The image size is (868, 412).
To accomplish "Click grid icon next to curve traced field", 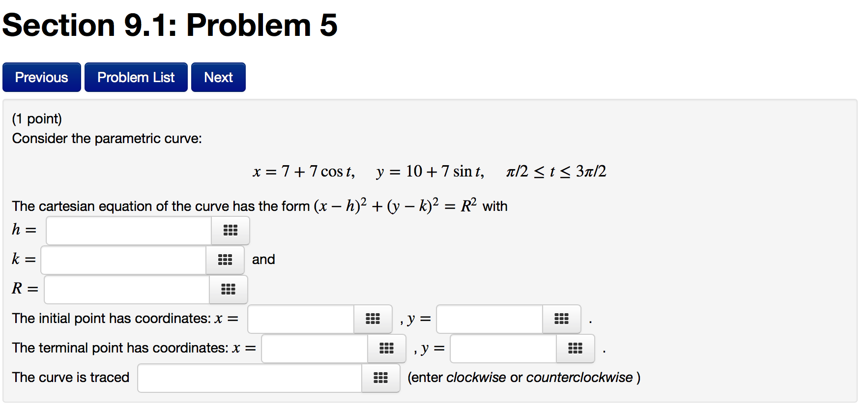I will 381,378.
